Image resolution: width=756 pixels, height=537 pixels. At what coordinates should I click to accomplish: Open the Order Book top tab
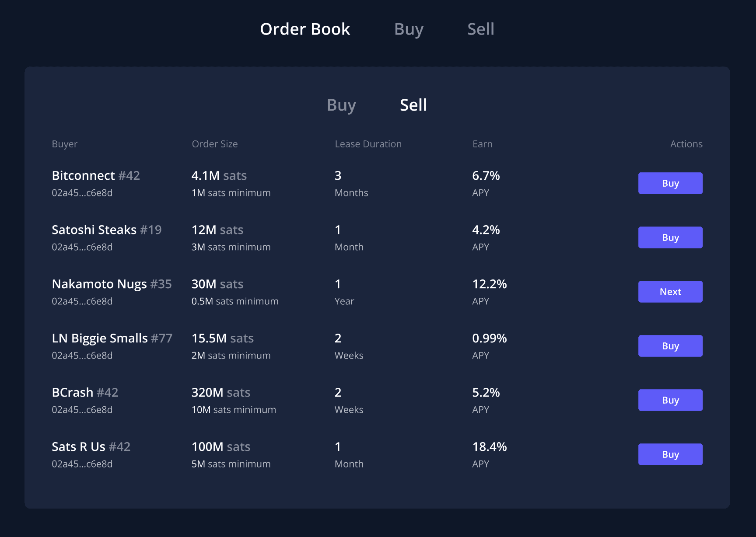coord(305,29)
